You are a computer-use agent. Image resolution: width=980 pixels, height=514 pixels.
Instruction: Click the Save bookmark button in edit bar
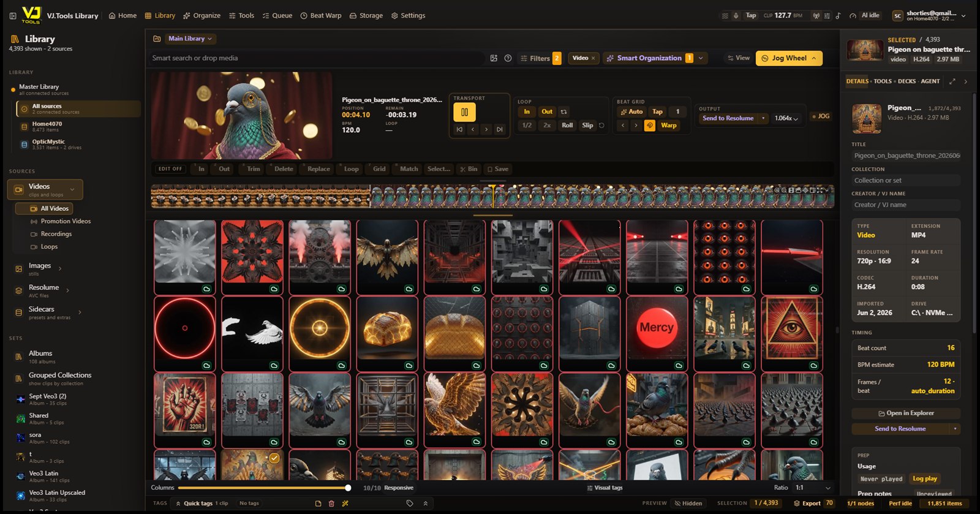[x=497, y=169]
